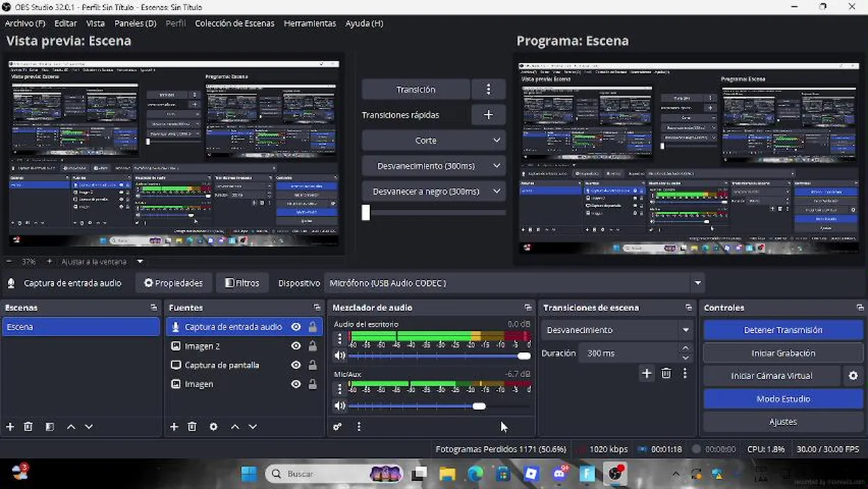
Task: Undock the Mezclador de audio panel
Action: tap(528, 308)
